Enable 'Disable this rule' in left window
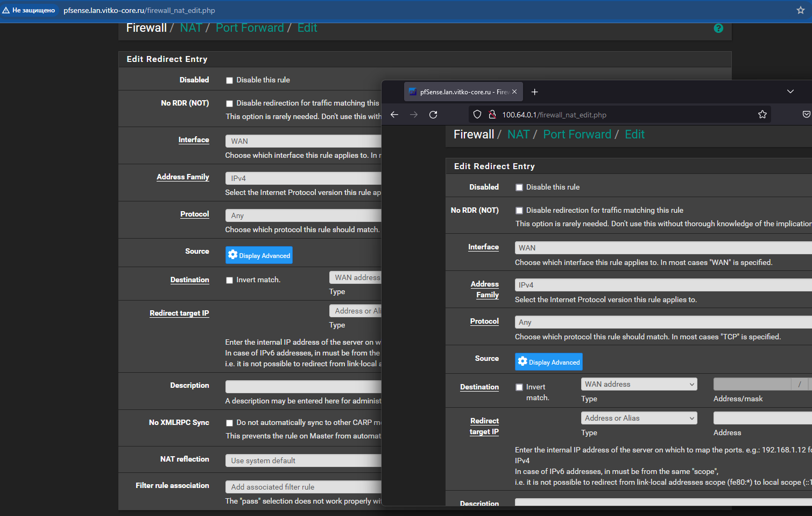 pos(230,80)
